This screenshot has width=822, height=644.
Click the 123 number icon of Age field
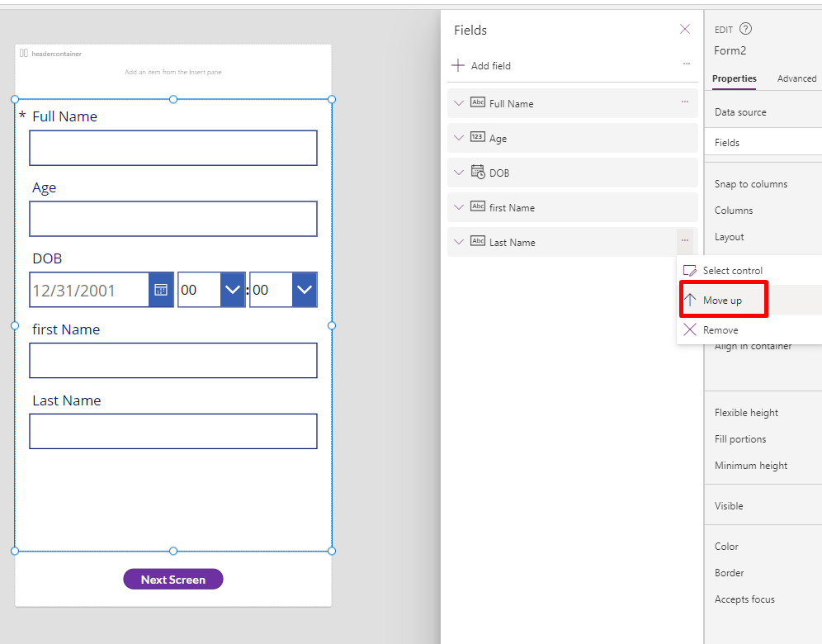478,137
